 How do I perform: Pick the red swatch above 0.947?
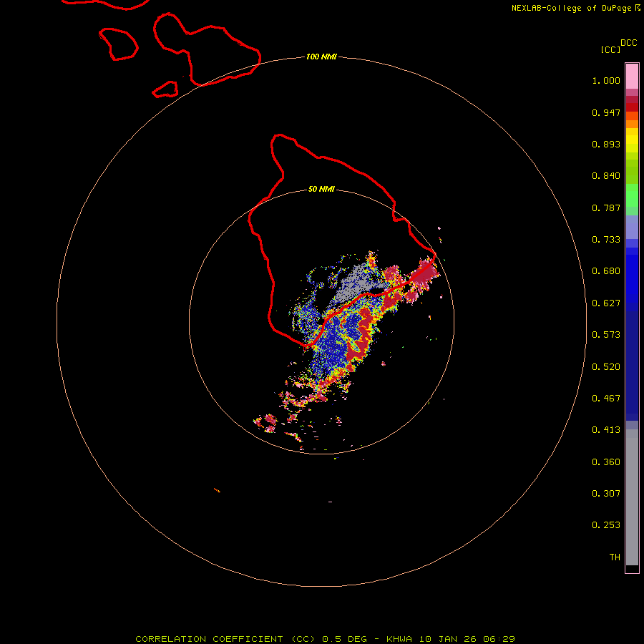tap(632, 107)
